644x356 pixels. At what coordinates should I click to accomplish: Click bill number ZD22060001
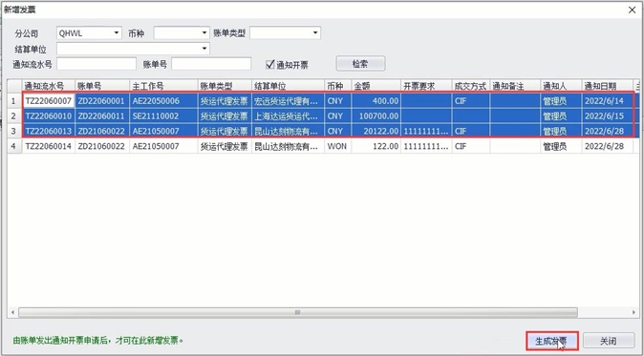coord(102,101)
